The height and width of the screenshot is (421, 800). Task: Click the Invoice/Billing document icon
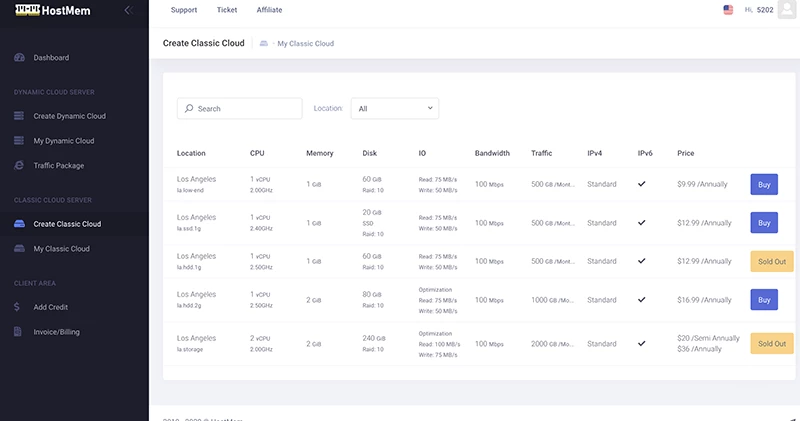19,331
